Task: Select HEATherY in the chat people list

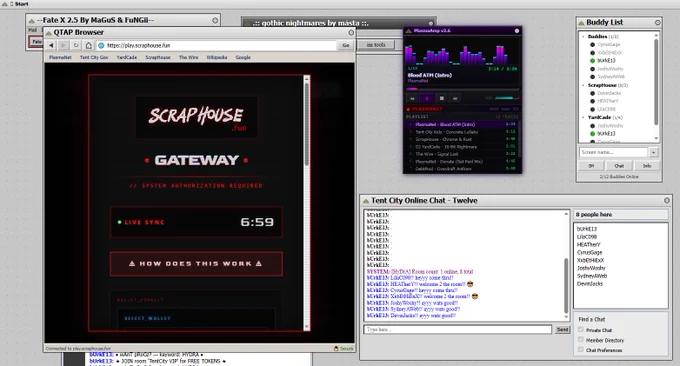Action: pyautogui.click(x=588, y=245)
